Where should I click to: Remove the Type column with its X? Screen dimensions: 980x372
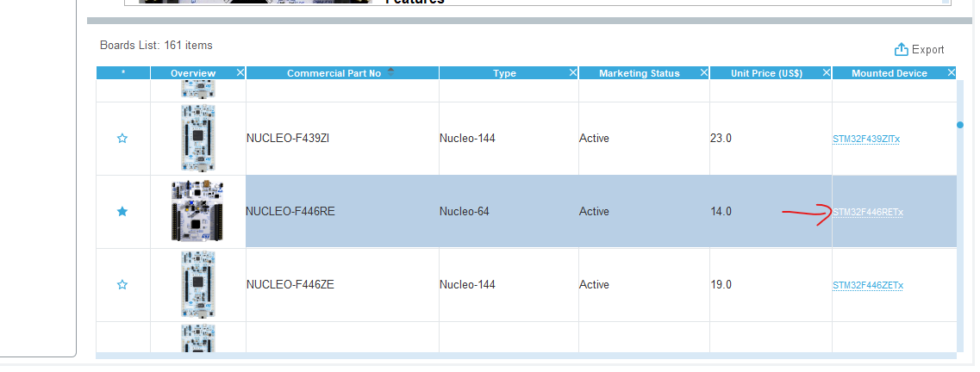pos(572,73)
